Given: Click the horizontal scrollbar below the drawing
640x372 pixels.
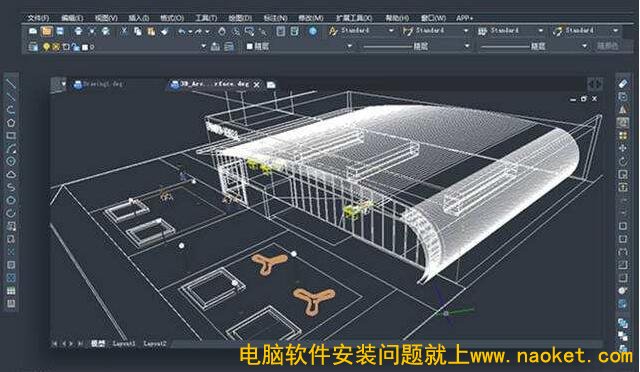Looking at the screenshot, I should coord(386,344).
